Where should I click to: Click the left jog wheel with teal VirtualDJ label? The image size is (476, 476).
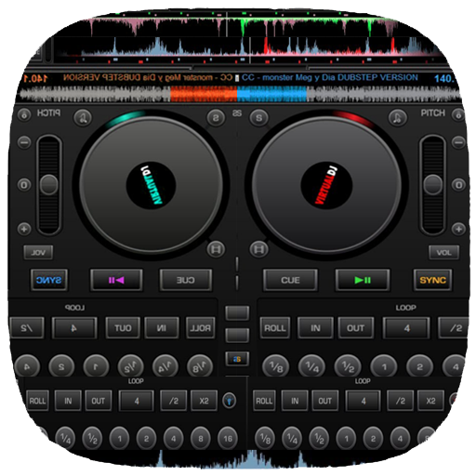[x=151, y=185]
